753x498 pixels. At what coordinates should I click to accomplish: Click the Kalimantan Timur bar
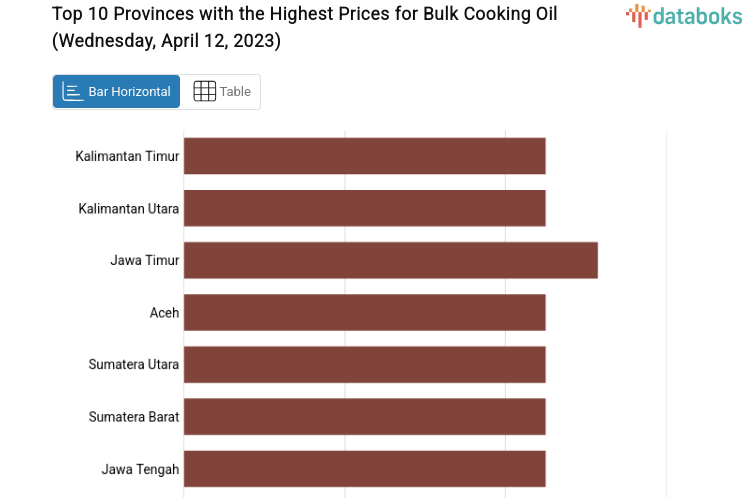[x=364, y=156]
